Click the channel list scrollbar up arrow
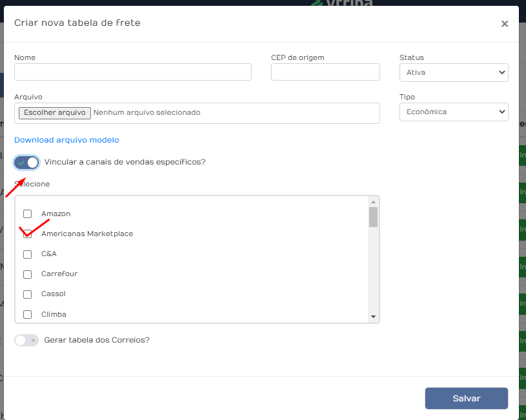 point(374,202)
